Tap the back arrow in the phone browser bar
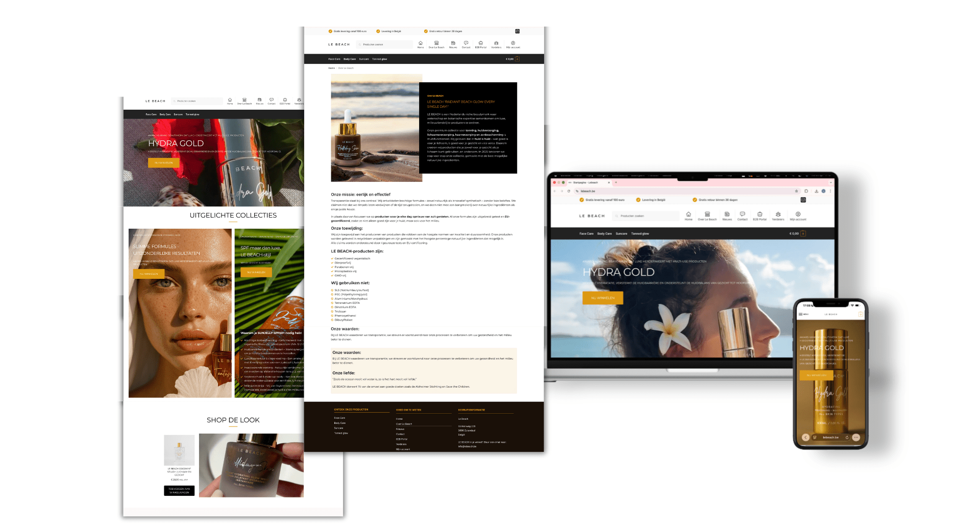The width and height of the screenshot is (980, 525). coord(805,437)
